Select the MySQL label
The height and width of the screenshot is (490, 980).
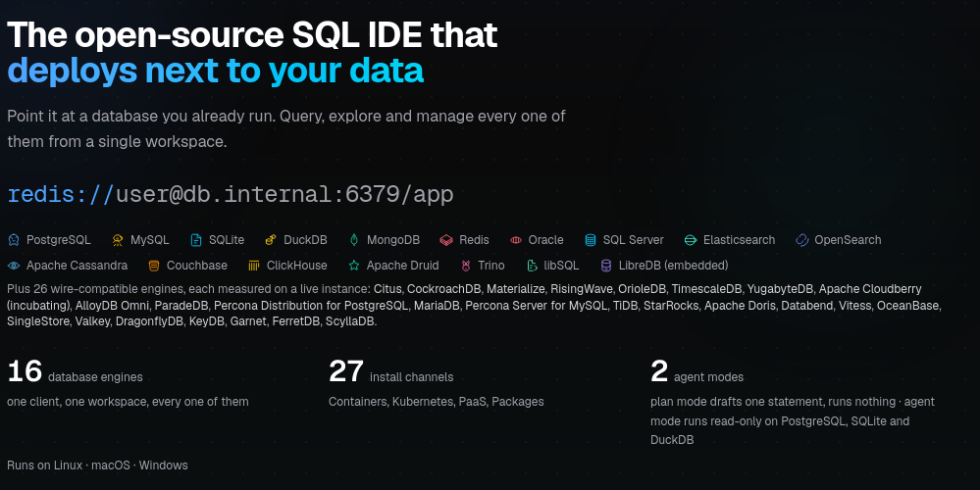150,240
